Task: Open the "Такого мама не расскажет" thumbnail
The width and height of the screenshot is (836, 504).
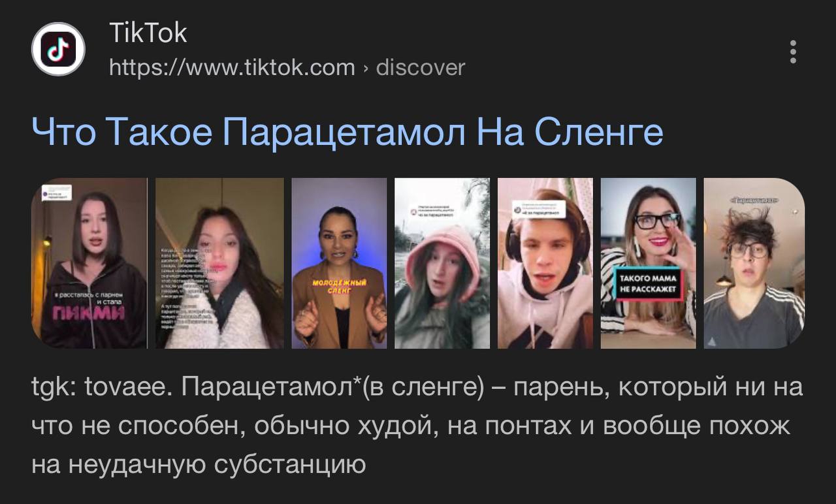Action: 649,263
